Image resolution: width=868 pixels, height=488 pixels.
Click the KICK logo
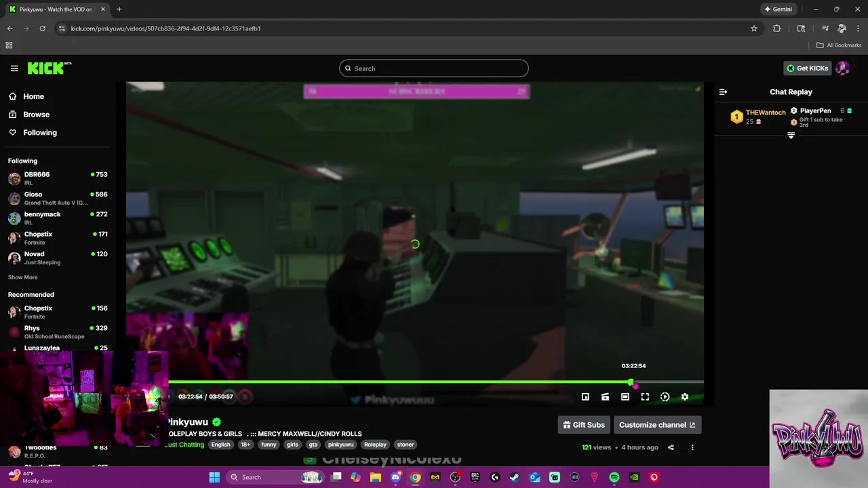click(50, 68)
